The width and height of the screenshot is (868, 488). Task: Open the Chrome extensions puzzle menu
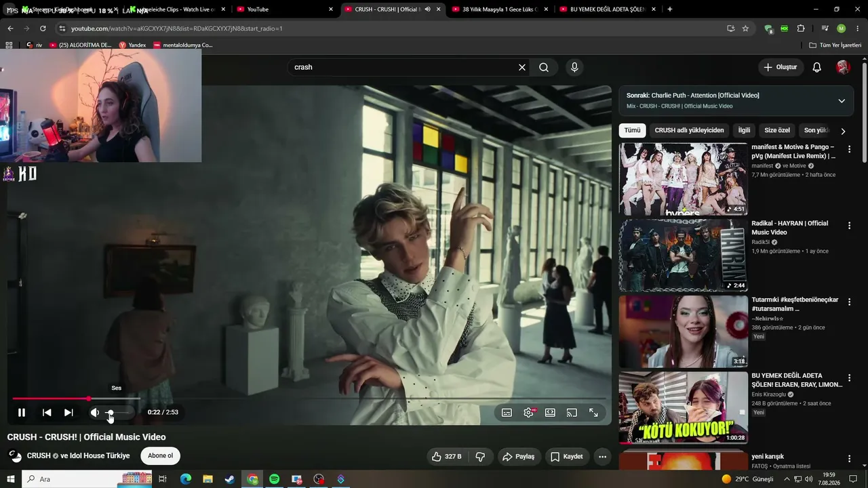click(x=801, y=28)
